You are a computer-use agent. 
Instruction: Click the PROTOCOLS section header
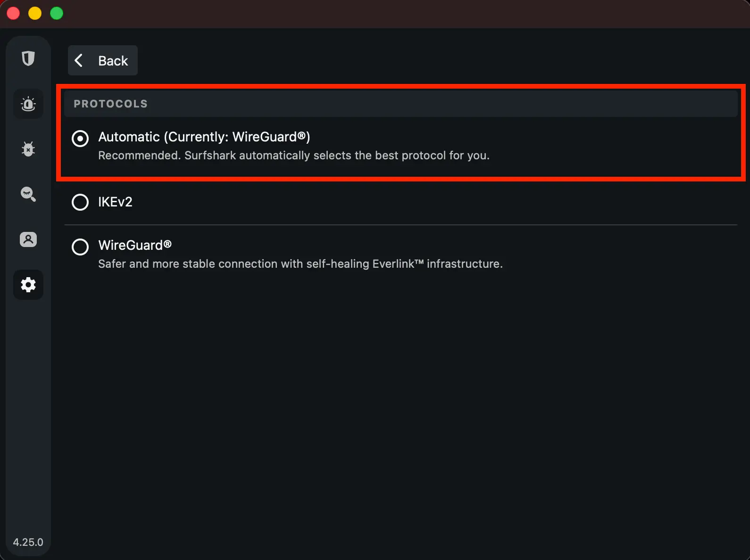(x=110, y=104)
